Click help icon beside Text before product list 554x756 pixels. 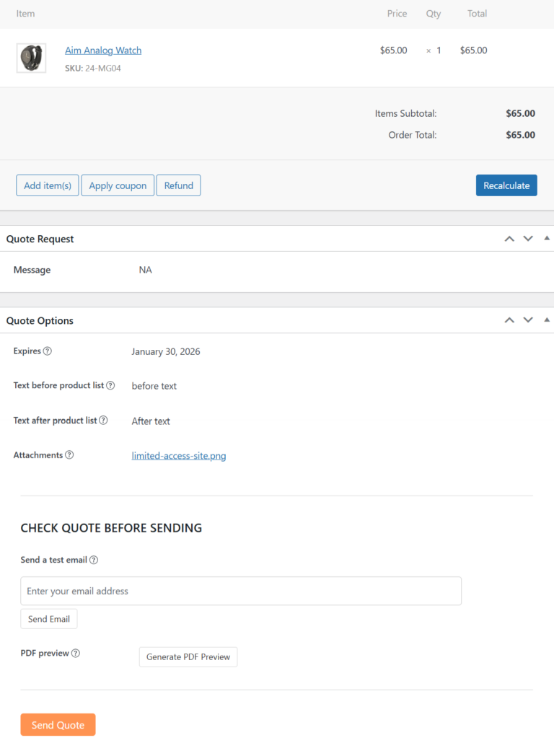pyautogui.click(x=110, y=385)
